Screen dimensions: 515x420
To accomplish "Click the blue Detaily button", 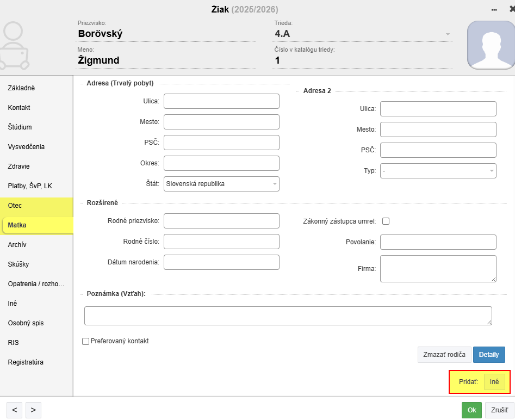I will [488, 355].
